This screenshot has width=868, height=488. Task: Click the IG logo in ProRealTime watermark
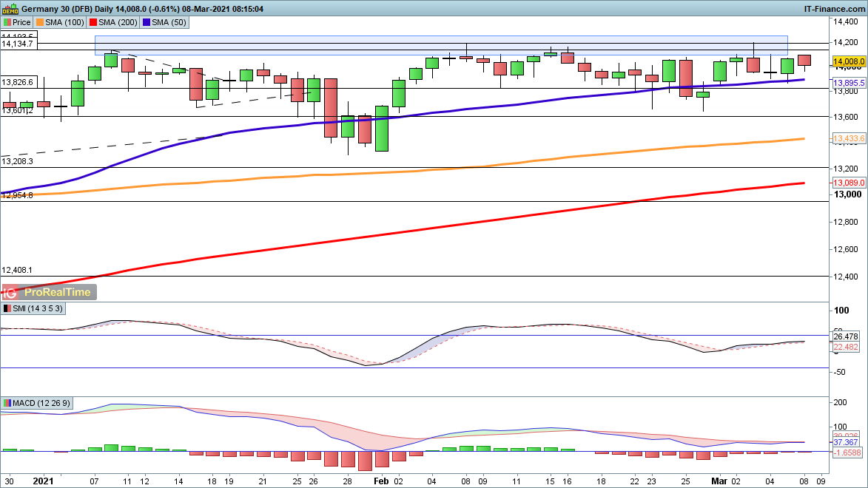click(x=12, y=292)
